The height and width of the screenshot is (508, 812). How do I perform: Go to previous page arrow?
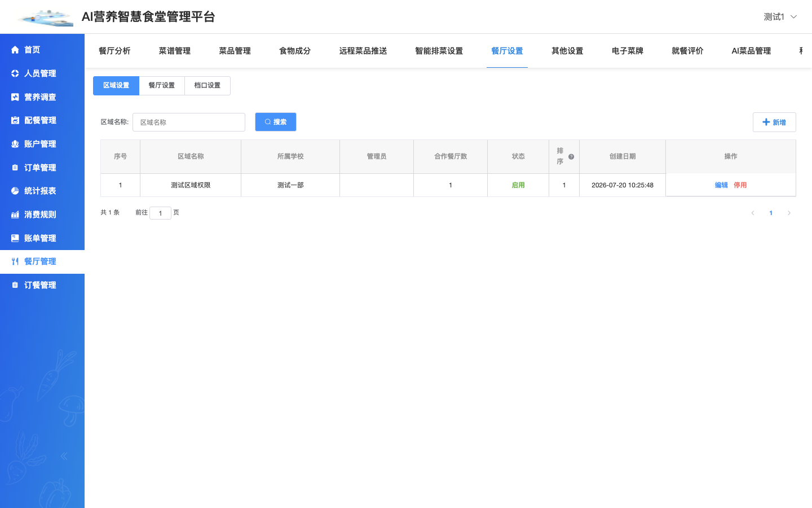click(x=752, y=213)
